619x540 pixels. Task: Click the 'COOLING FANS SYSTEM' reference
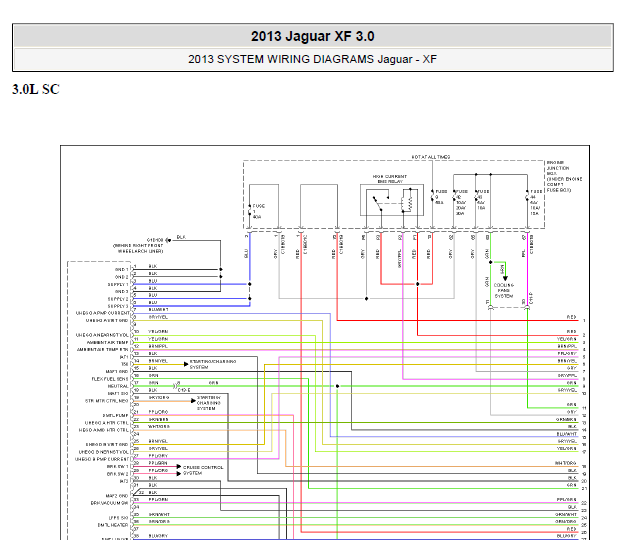click(504, 291)
